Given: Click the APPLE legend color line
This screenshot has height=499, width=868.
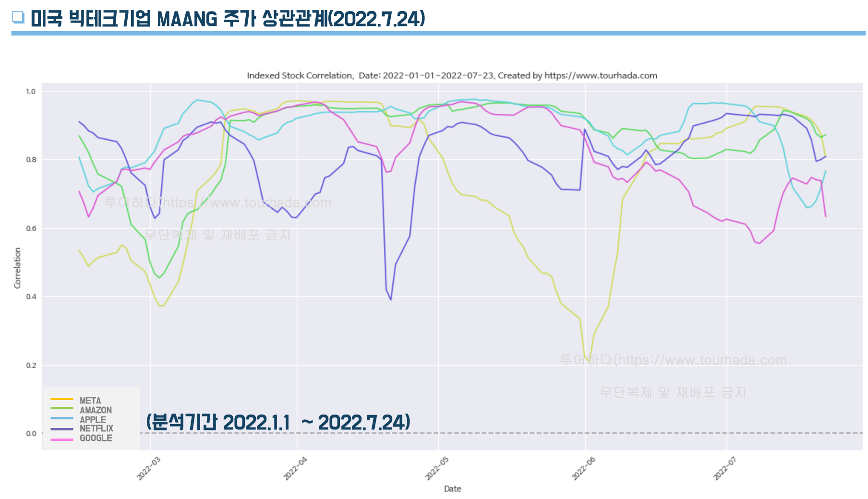Looking at the screenshot, I should tap(62, 418).
